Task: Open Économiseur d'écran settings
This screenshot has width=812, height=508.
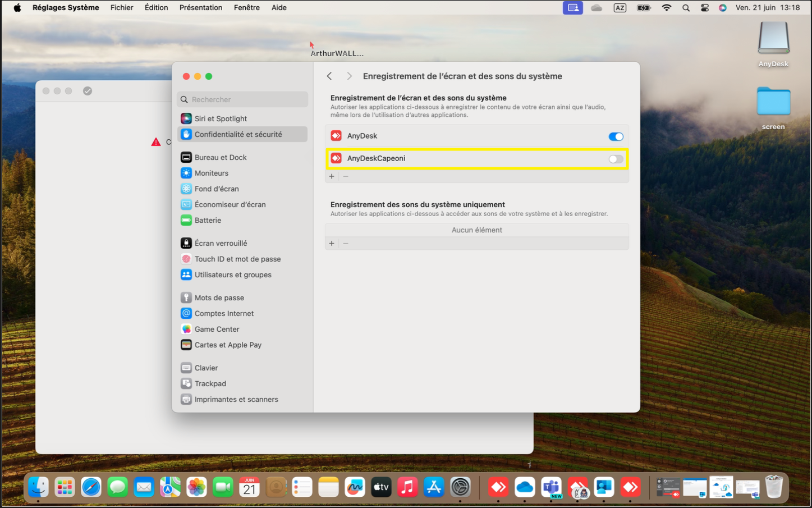Action: coord(242,204)
